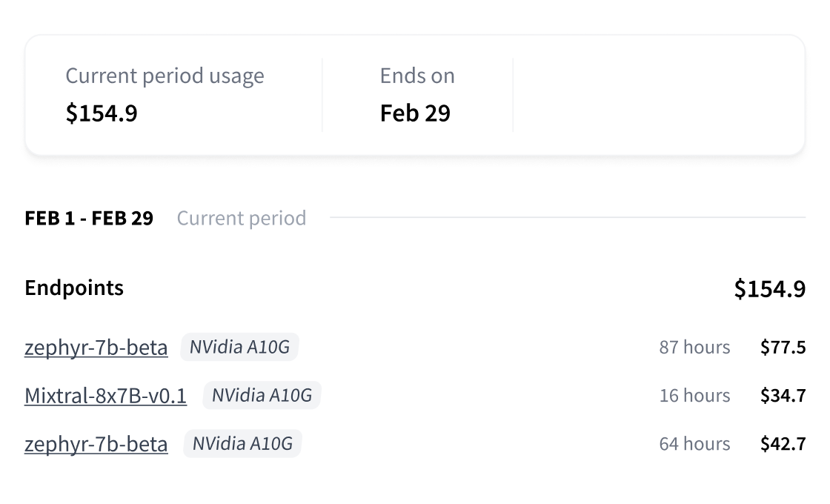This screenshot has width=830, height=504.
Task: Click the $42.7 endpoint cost
Action: click(783, 444)
